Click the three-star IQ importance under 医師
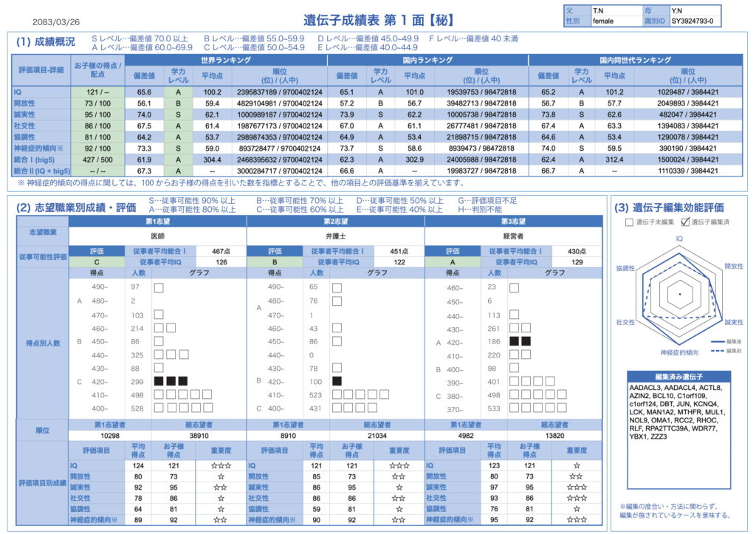756x534 pixels. [x=220, y=466]
